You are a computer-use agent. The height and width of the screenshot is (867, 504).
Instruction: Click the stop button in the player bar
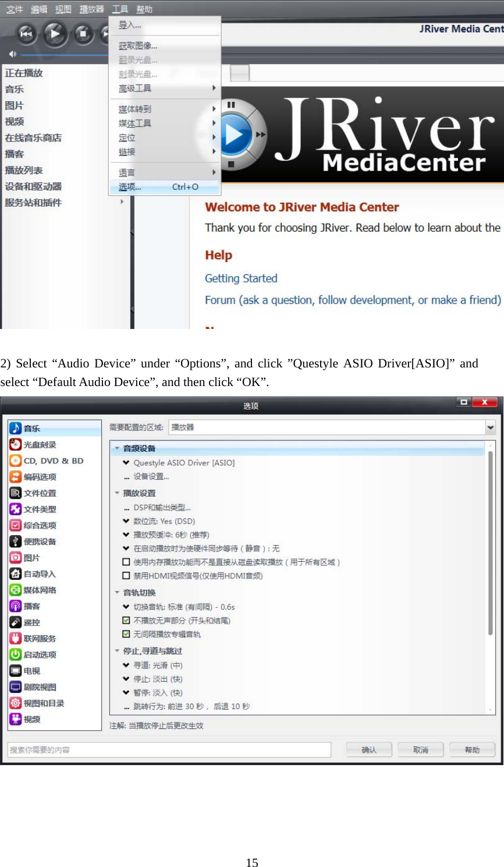83,34
